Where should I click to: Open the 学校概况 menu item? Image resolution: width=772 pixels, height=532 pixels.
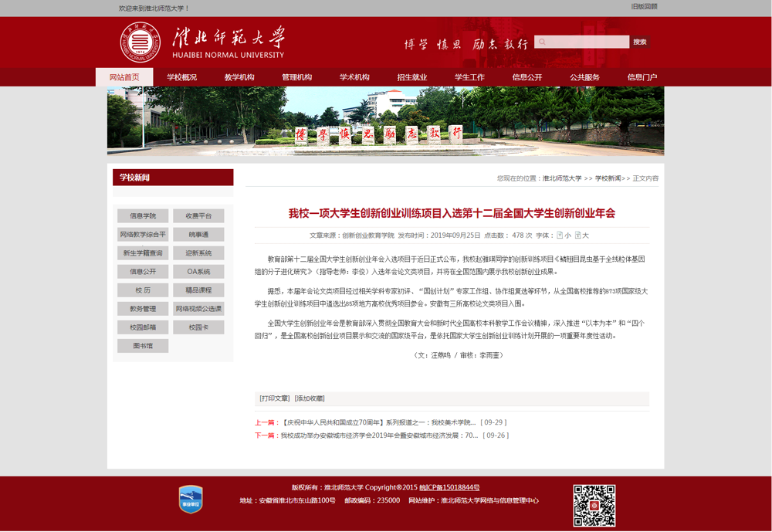[x=181, y=77]
